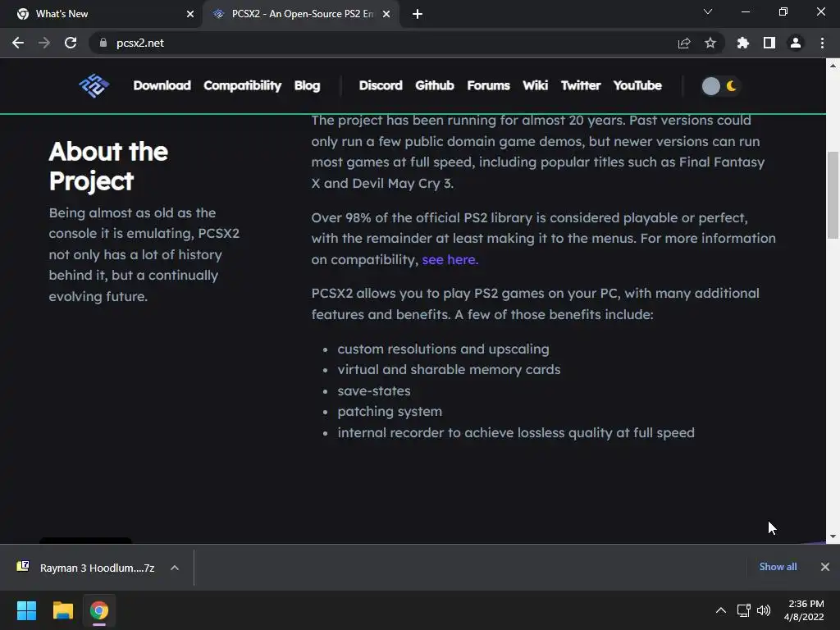The height and width of the screenshot is (630, 840).
Task: Click the vertical scrollbar thumb
Action: click(833, 195)
